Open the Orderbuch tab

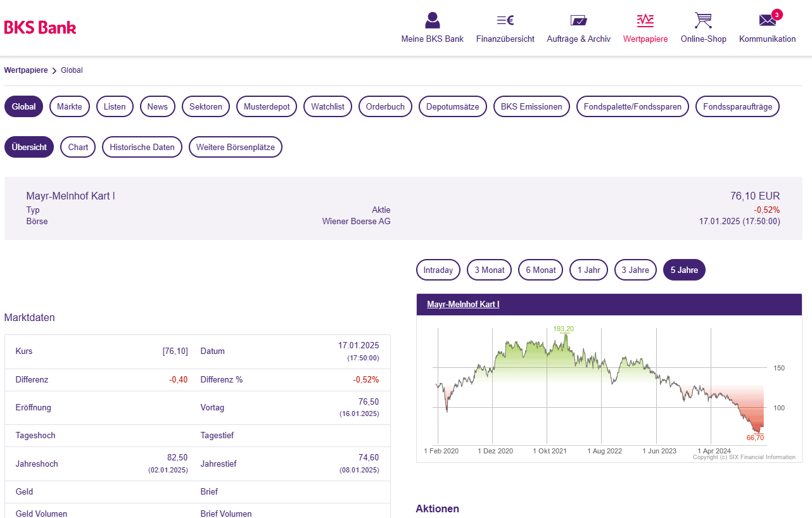click(x=385, y=106)
